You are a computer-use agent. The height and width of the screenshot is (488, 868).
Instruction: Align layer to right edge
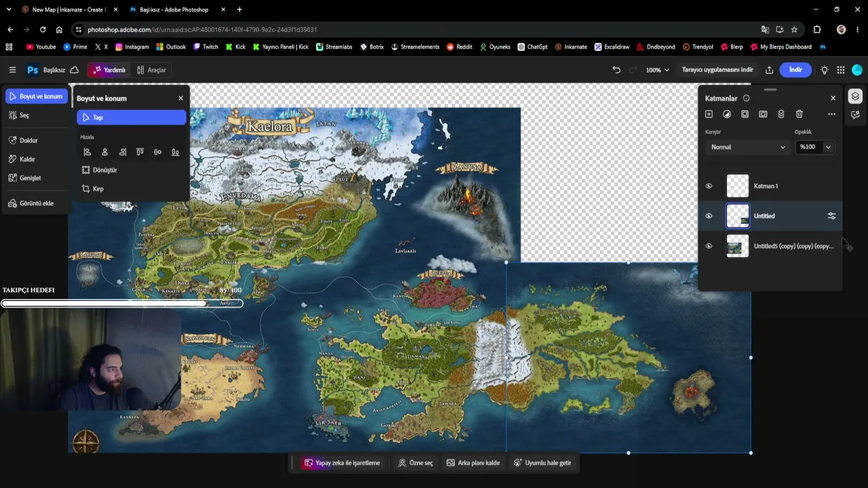[x=122, y=152]
